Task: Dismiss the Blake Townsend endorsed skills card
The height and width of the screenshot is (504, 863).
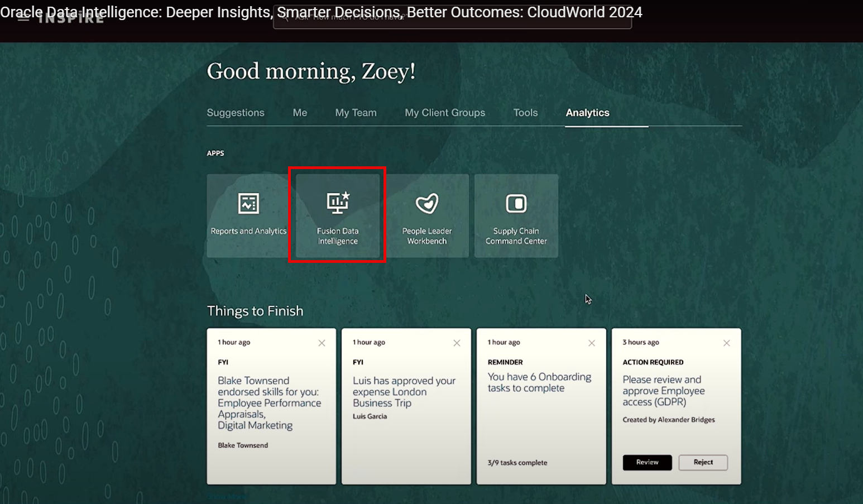Action: click(x=322, y=343)
